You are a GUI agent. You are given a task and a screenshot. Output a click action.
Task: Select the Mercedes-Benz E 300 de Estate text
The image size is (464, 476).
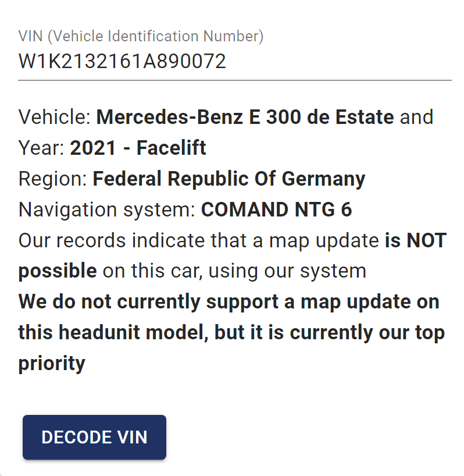245,117
